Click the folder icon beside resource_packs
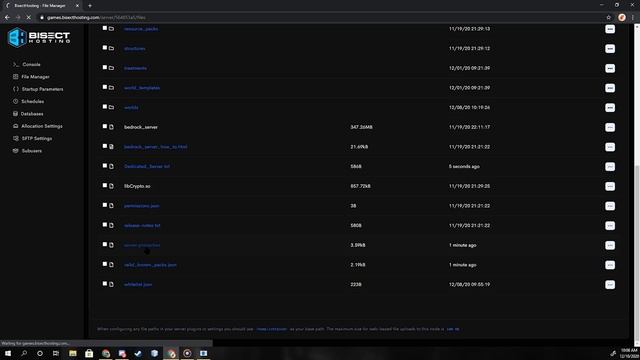This screenshot has height=360, width=640. click(x=111, y=29)
